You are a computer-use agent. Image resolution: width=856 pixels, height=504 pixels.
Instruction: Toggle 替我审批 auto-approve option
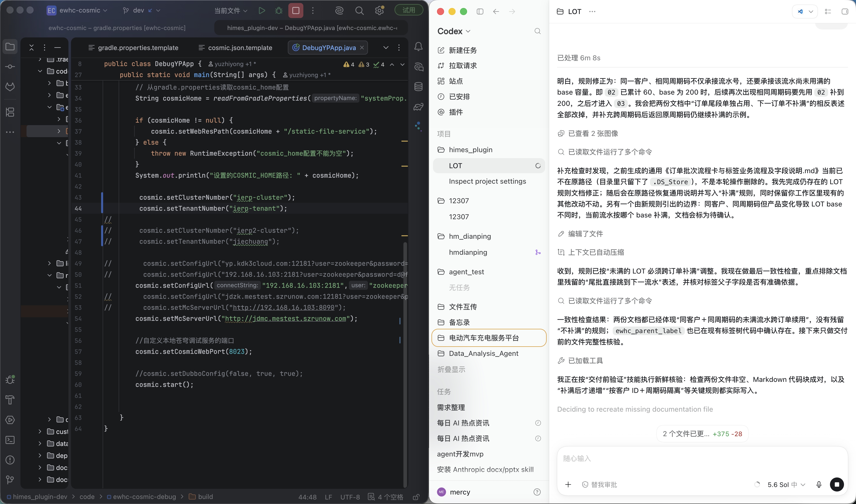point(599,485)
